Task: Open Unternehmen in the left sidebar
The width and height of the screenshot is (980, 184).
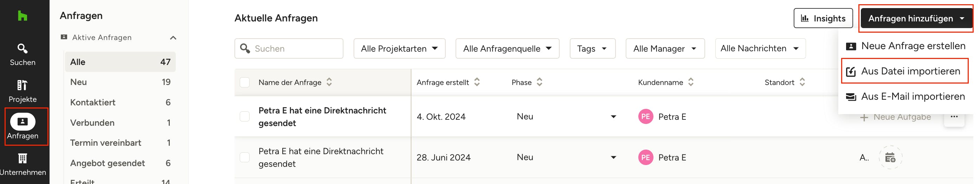Action: pyautogui.click(x=22, y=164)
